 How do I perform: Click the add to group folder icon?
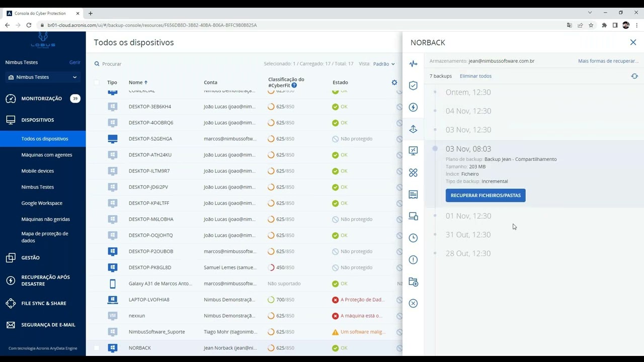pos(413,282)
